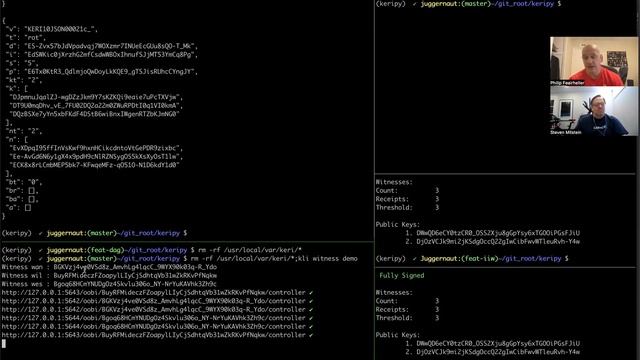Click the "v": "KERI10JSON00021c_" line
This screenshot has width=640, height=360.
(52, 29)
